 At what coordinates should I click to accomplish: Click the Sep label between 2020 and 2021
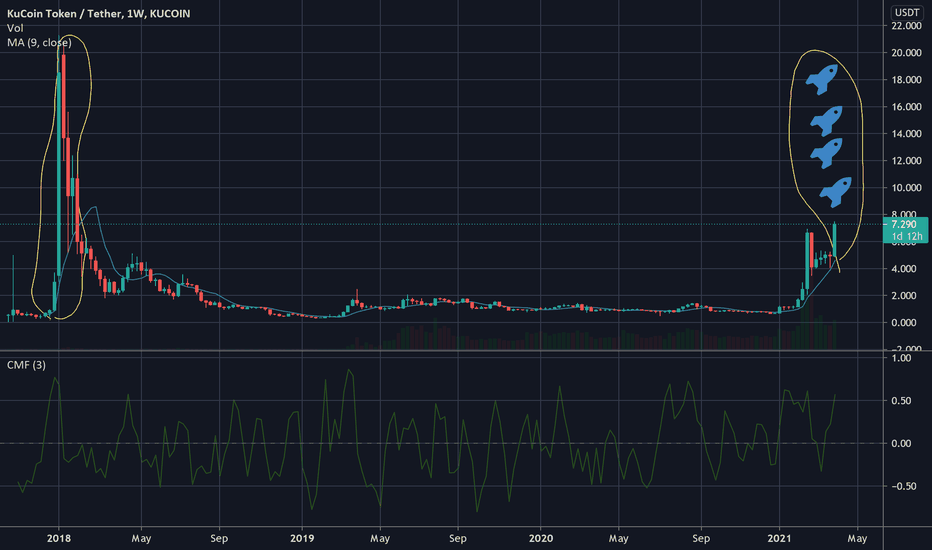(x=701, y=538)
